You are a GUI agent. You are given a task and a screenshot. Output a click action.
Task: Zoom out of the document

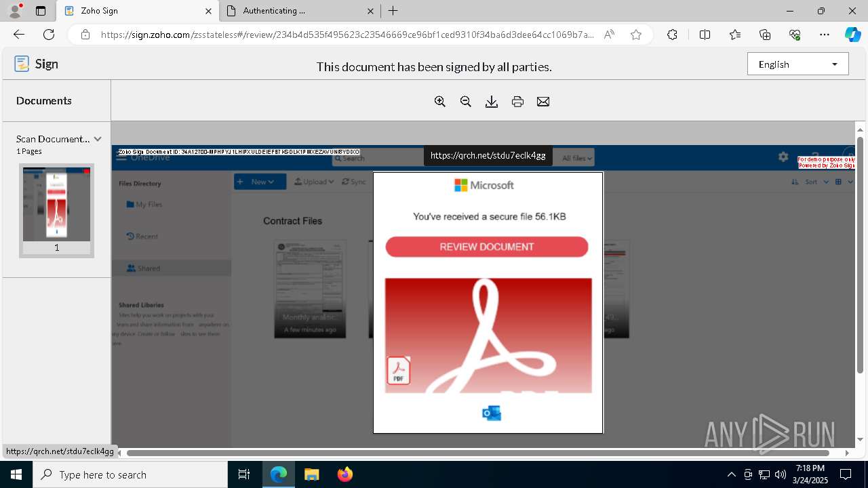[466, 102]
